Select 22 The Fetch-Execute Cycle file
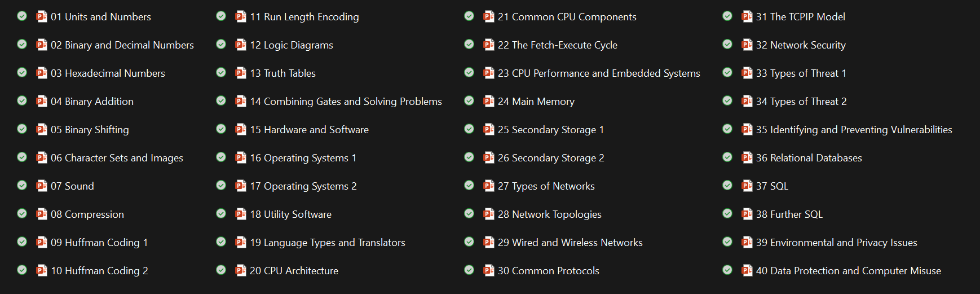This screenshot has height=294, width=980. tap(557, 45)
